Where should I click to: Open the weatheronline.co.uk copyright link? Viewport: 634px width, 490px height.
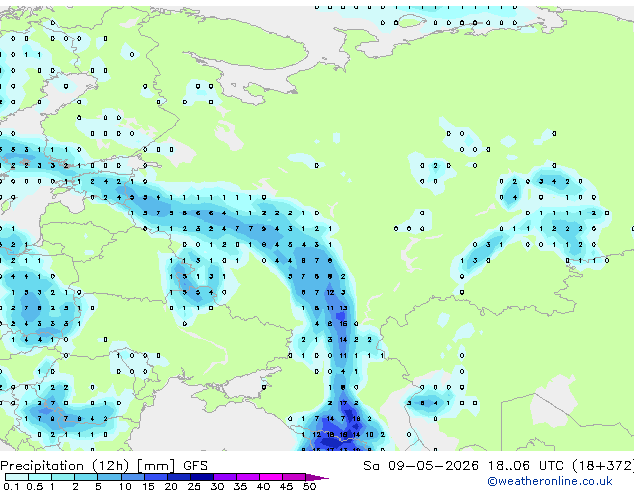coord(550,481)
